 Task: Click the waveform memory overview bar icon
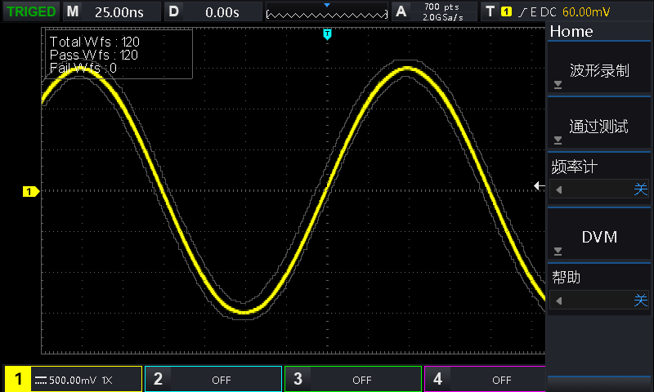(327, 13)
